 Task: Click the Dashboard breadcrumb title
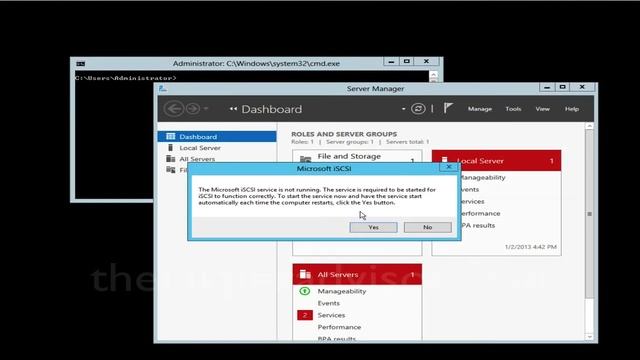[x=272, y=109]
